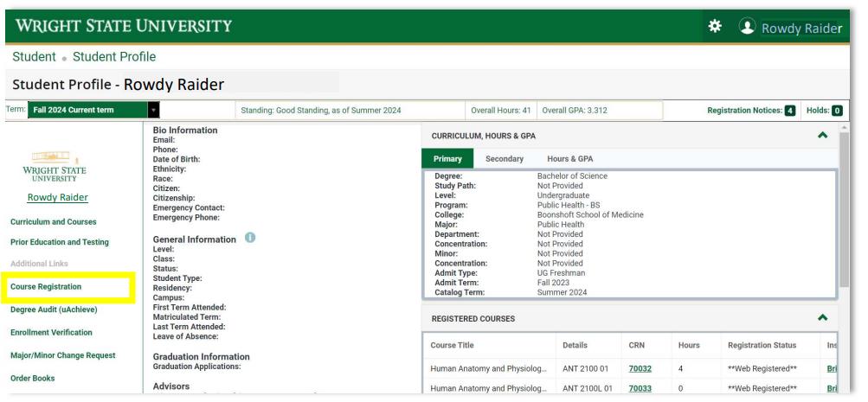The width and height of the screenshot is (868, 402).
Task: Switch to the Secondary curriculum tab
Action: [505, 159]
